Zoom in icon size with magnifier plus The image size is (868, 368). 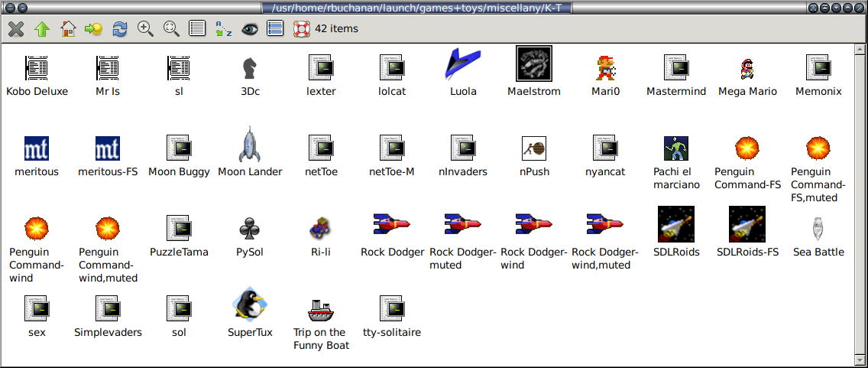pos(146,28)
